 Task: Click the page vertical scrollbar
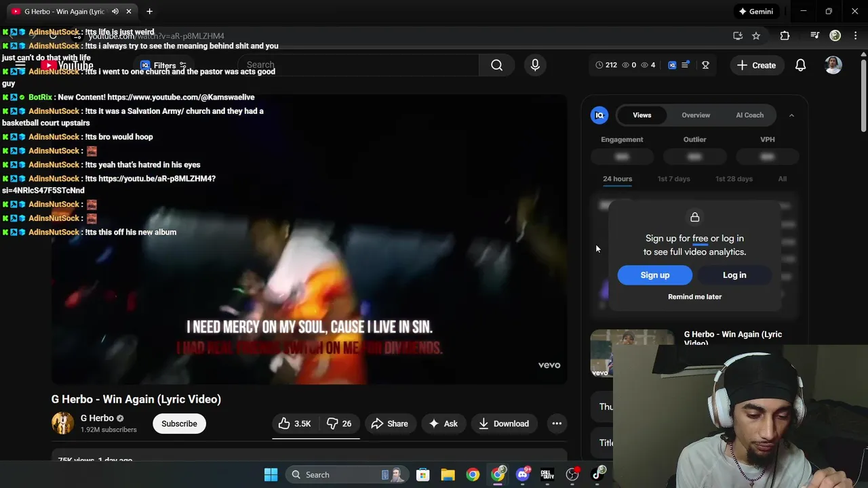(863, 95)
